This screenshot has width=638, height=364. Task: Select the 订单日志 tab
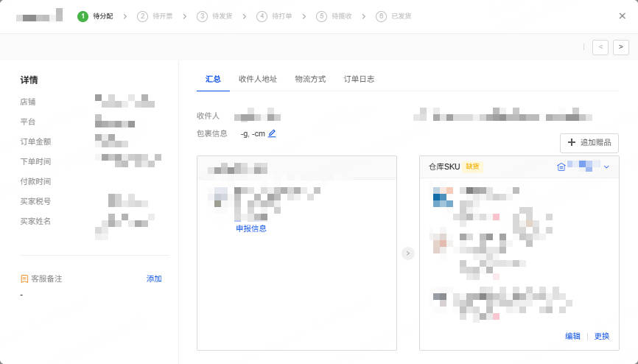point(359,79)
